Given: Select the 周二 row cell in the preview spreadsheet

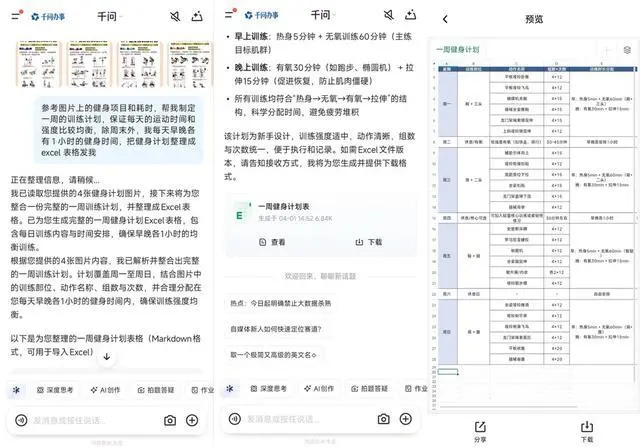Looking at the screenshot, I should 447,142.
